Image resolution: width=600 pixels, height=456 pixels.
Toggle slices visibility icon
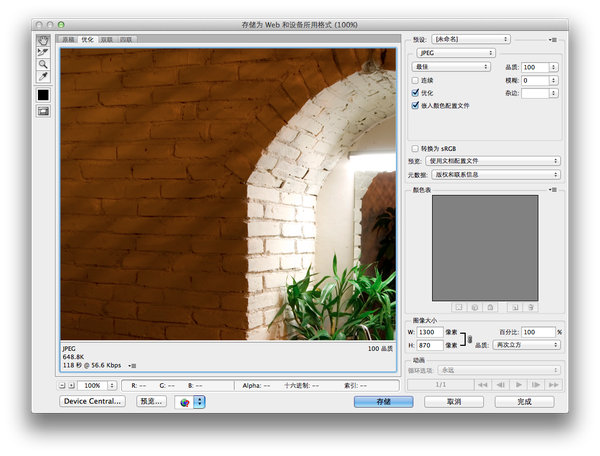pos(43,111)
